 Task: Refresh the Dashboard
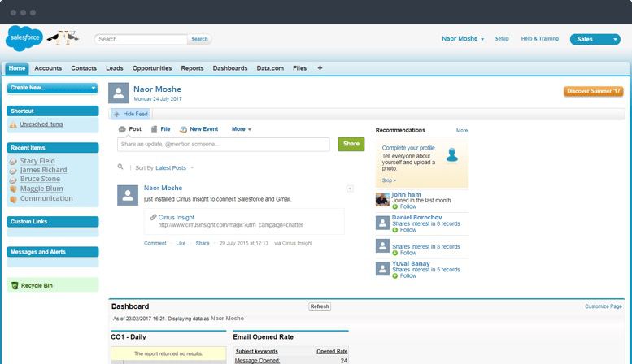[x=320, y=306]
